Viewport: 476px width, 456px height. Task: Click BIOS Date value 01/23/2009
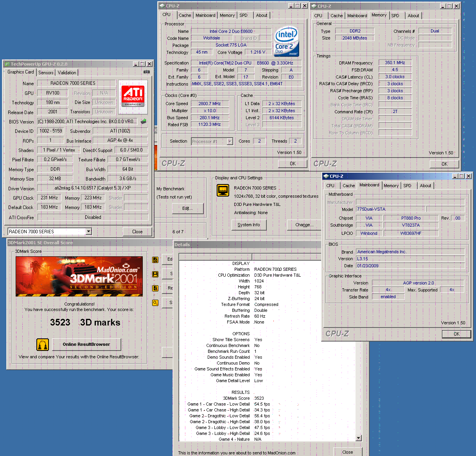(x=410, y=266)
